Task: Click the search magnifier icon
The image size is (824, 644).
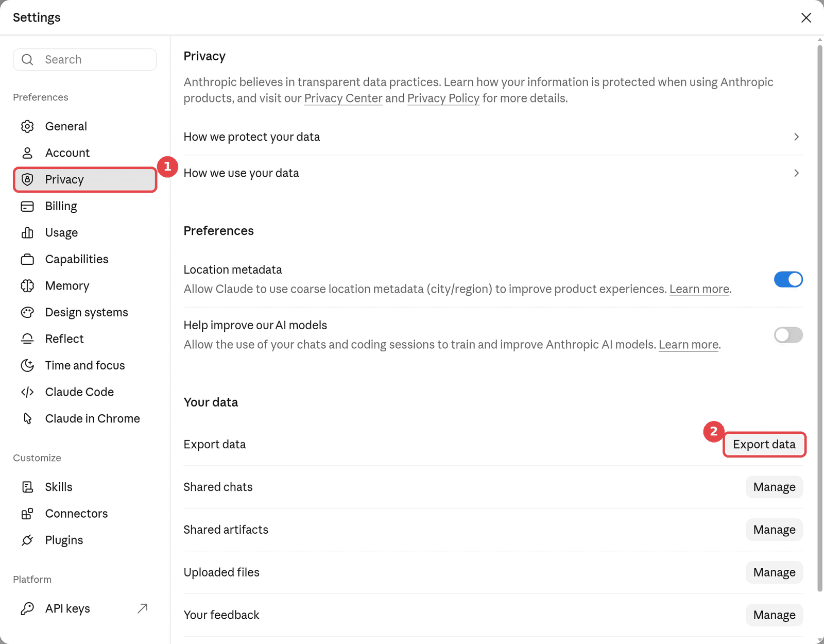Action: coord(27,60)
